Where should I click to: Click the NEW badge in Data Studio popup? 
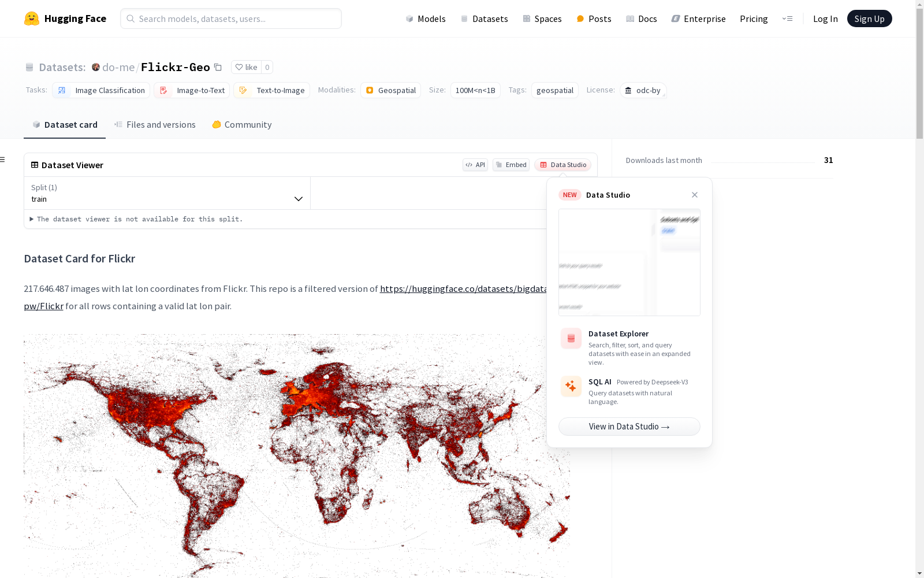570,195
